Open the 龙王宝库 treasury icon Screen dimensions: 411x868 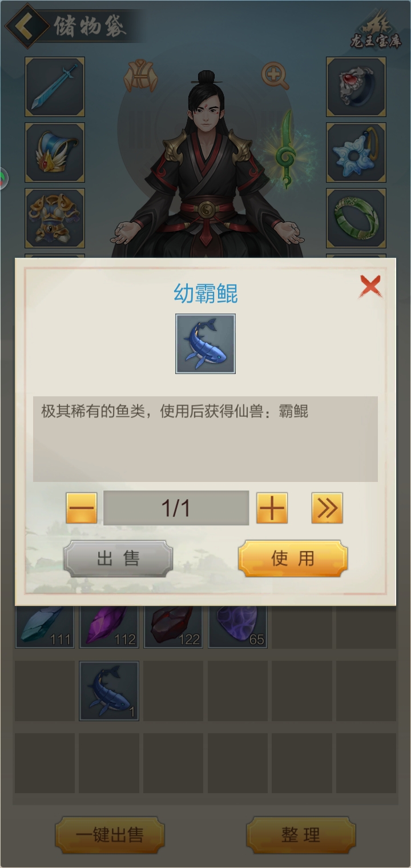pos(376,30)
